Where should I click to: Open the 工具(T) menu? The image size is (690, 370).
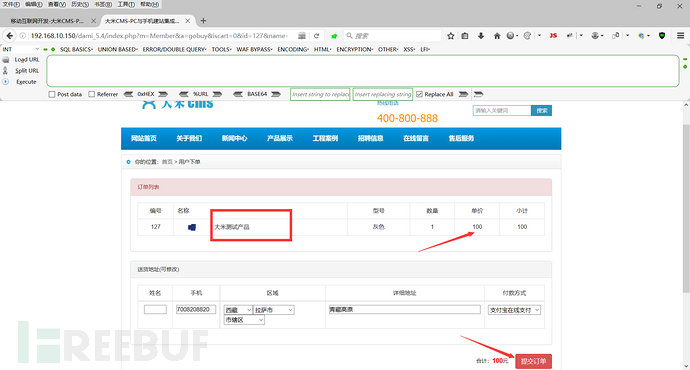(x=126, y=4)
